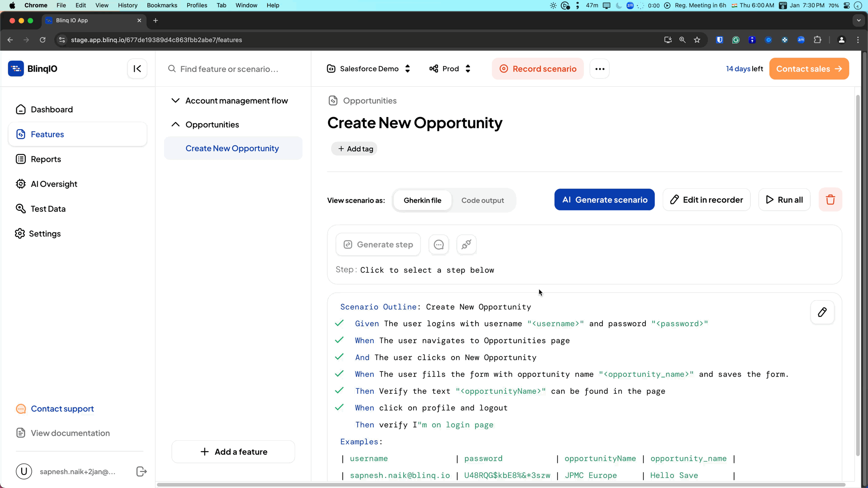
Task: Click the plug connector icon beside comment
Action: [x=467, y=245]
